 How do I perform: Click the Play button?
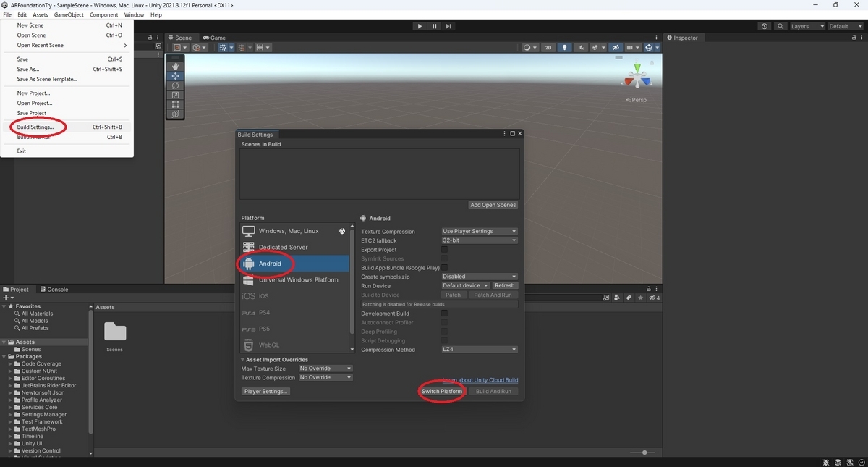(x=420, y=26)
